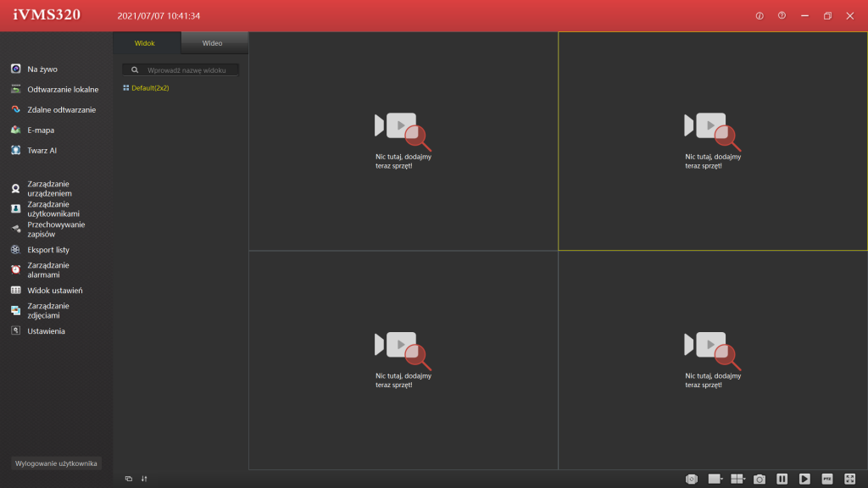Open Twarz AI face recognition
The width and height of the screenshot is (868, 488).
pos(42,150)
